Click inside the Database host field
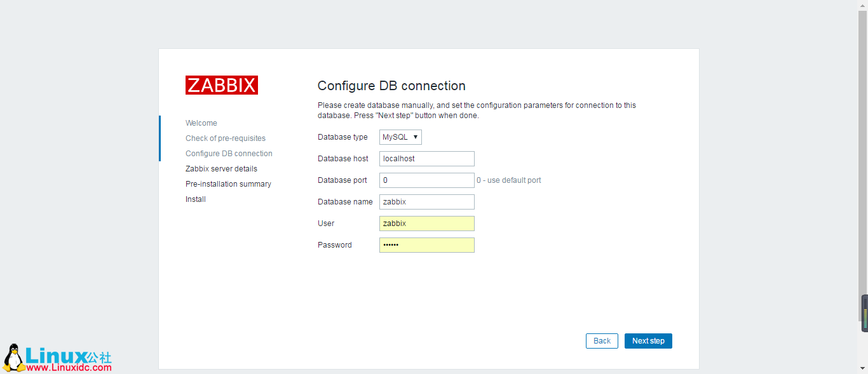868x374 pixels. (426, 158)
